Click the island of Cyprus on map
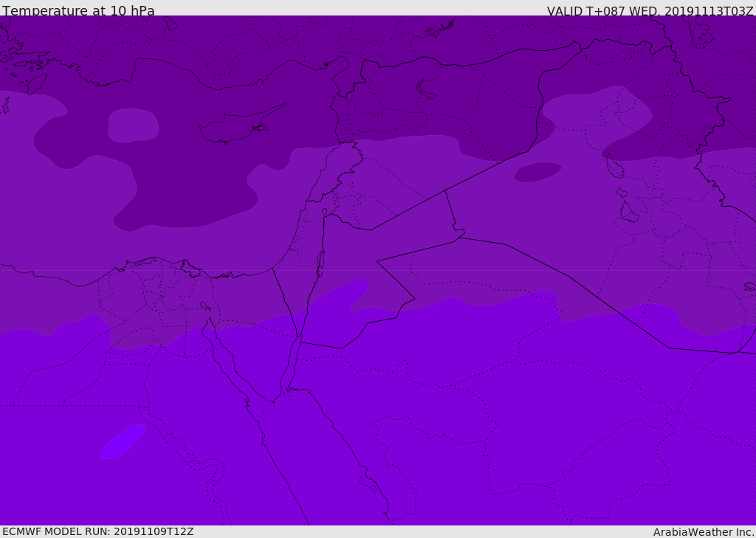This screenshot has height=538, width=756. [x=241, y=124]
